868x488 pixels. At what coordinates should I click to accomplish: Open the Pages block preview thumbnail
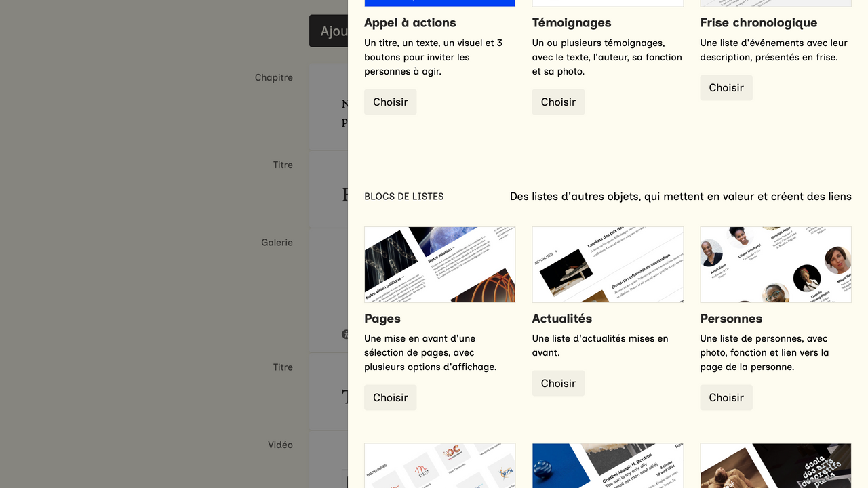[439, 264]
